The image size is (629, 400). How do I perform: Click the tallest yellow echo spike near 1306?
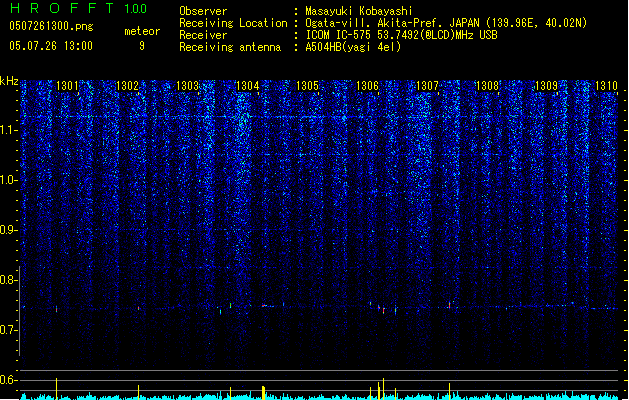click(x=383, y=389)
